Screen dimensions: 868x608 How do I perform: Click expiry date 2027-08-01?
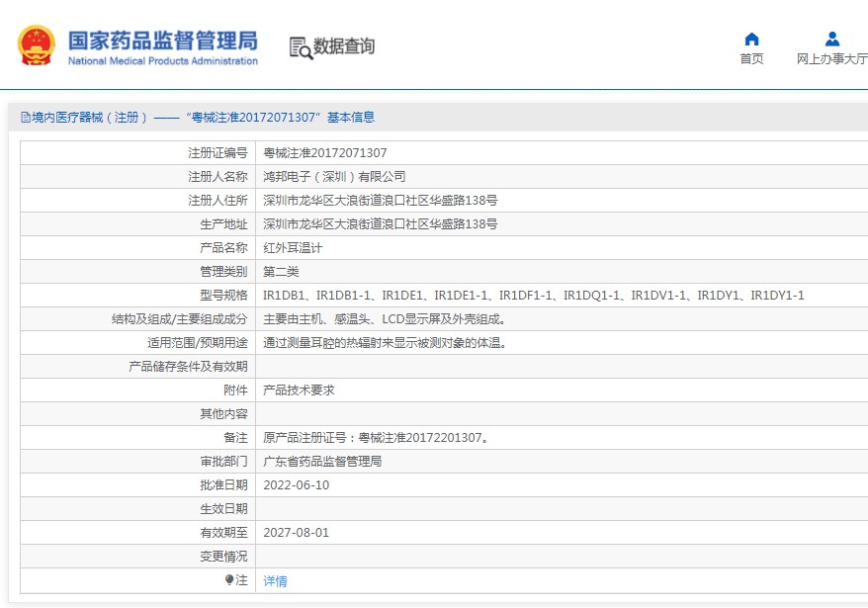(297, 533)
